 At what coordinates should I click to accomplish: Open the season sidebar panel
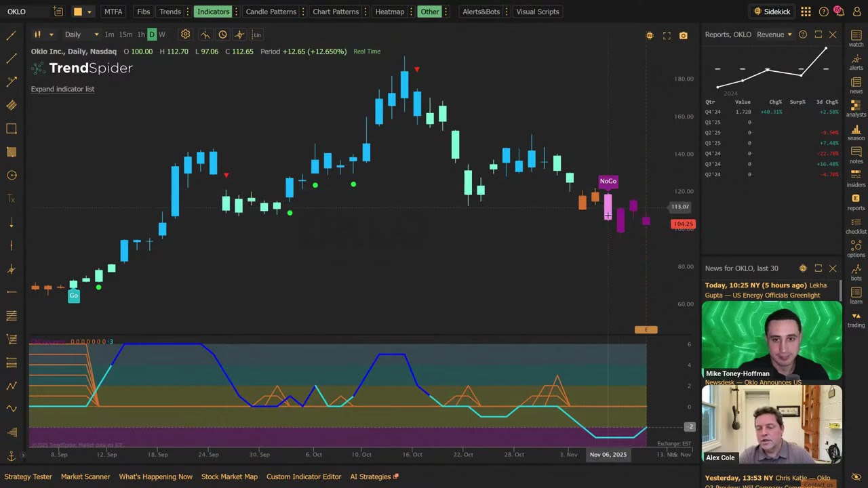856,131
